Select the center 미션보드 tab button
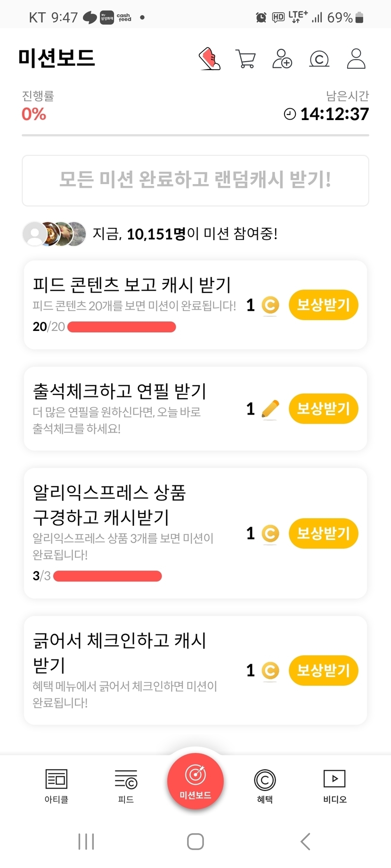This screenshot has height=868, width=391. (x=195, y=781)
